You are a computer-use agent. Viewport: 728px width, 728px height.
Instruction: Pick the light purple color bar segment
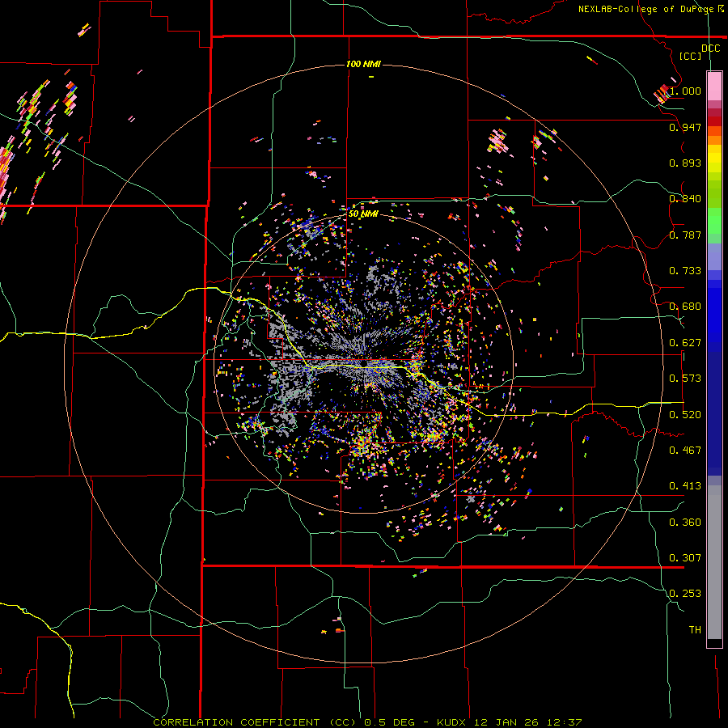click(x=714, y=257)
